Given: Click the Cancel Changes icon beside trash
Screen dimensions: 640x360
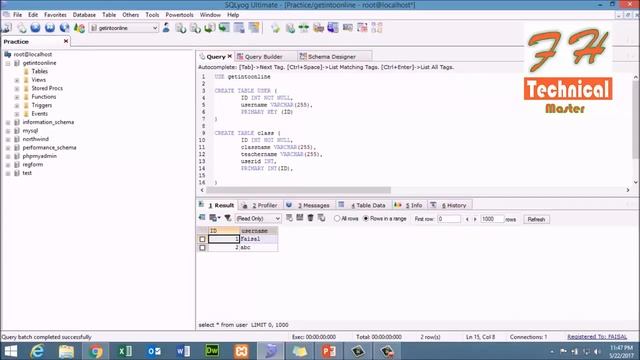Looking at the screenshot, I should coord(321,218).
